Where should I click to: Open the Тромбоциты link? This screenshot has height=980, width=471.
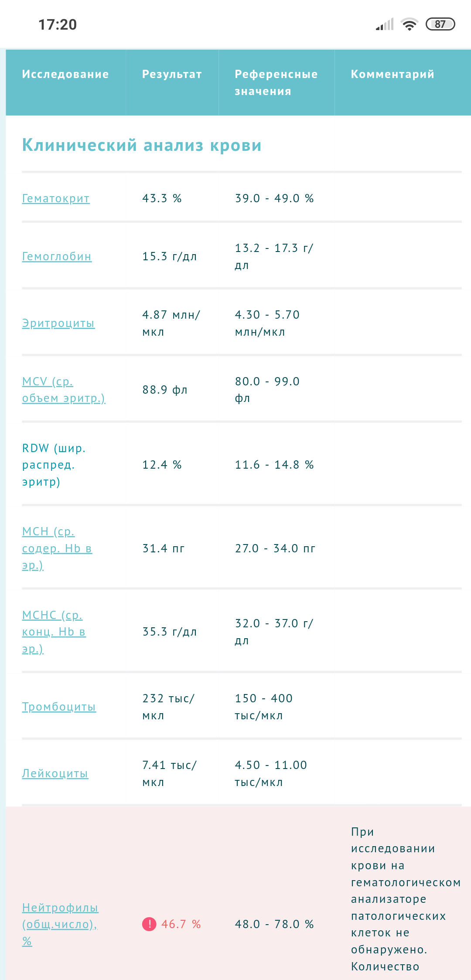[x=59, y=707]
